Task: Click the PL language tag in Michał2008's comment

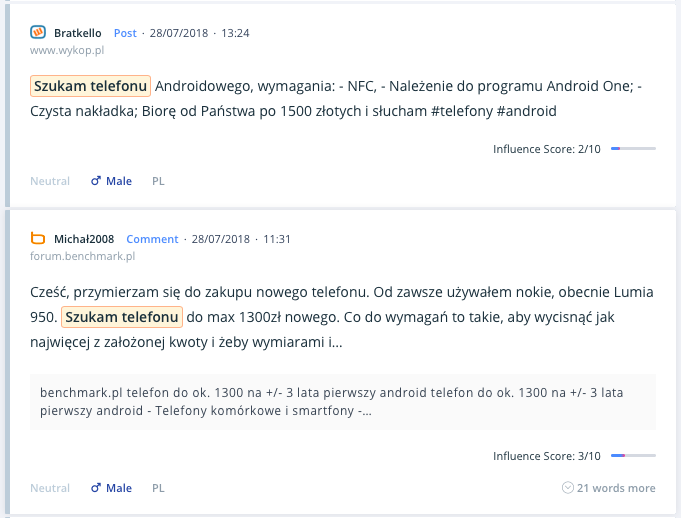Action: [158, 488]
